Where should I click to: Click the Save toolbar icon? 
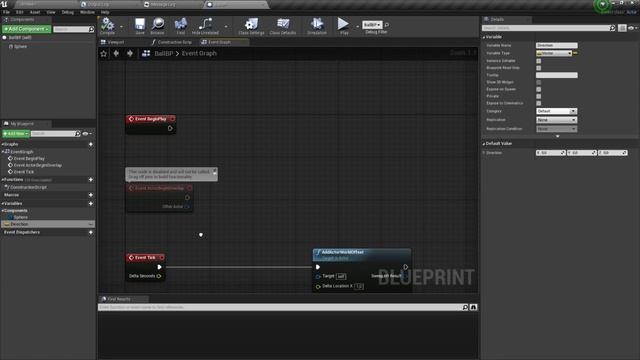pos(140,25)
